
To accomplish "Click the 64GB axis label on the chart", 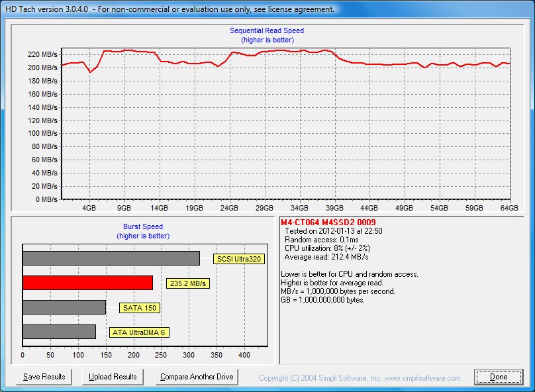I will (509, 208).
